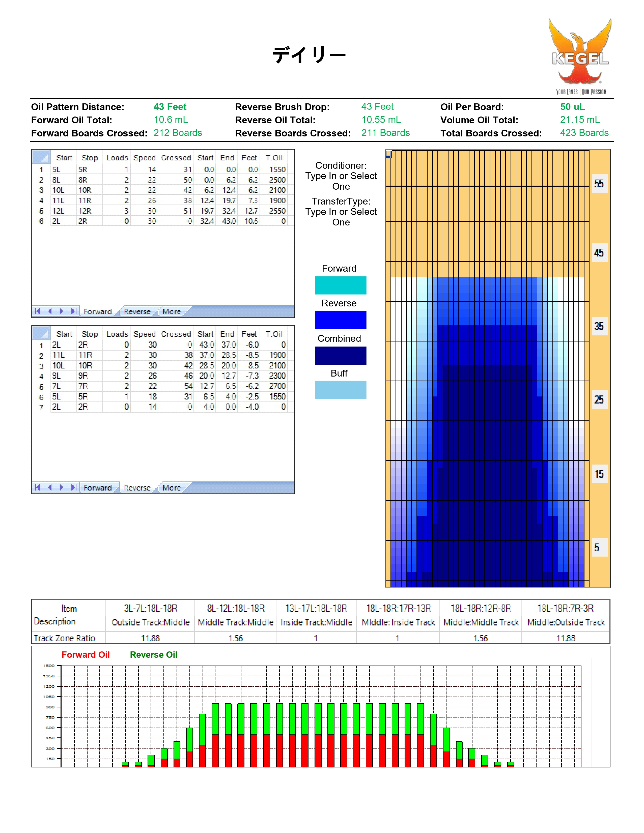Click next-sheet arrow in forward table navigator
The width and height of the screenshot is (644, 833).
click(62, 311)
